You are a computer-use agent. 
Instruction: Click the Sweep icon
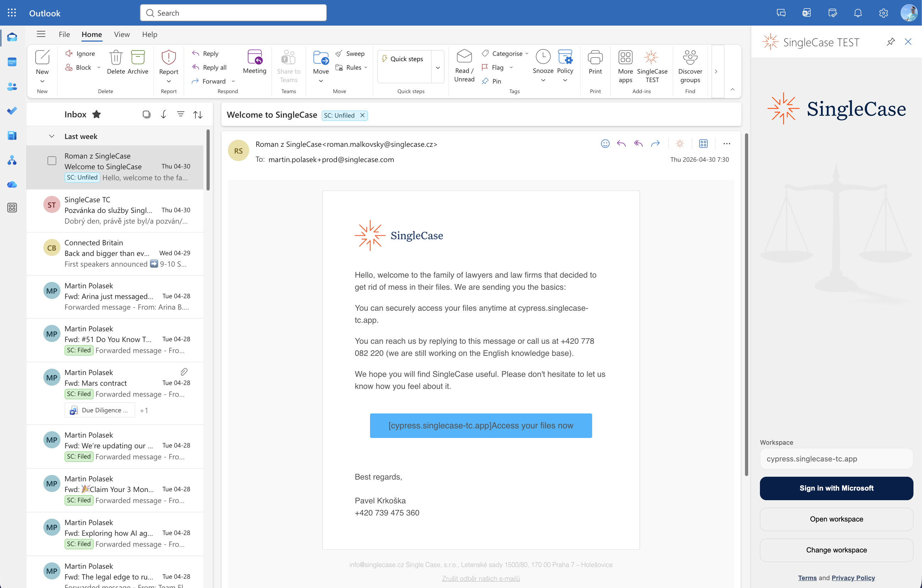(339, 54)
